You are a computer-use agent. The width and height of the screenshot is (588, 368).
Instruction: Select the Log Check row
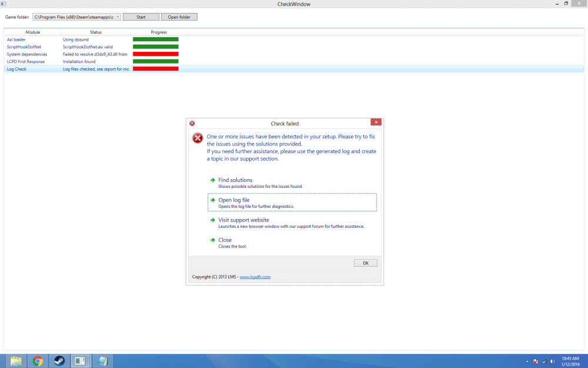[x=293, y=69]
